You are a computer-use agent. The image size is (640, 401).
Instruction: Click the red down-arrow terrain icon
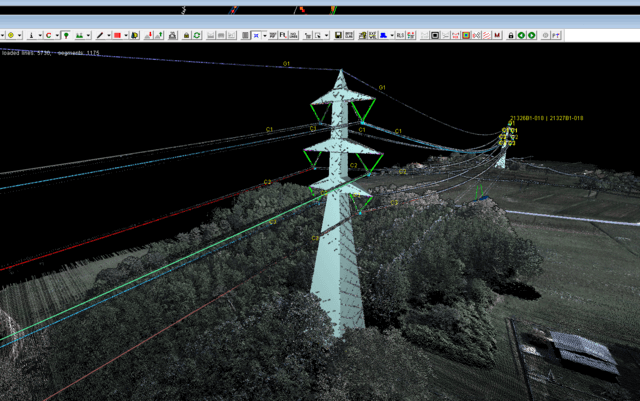coord(148,36)
